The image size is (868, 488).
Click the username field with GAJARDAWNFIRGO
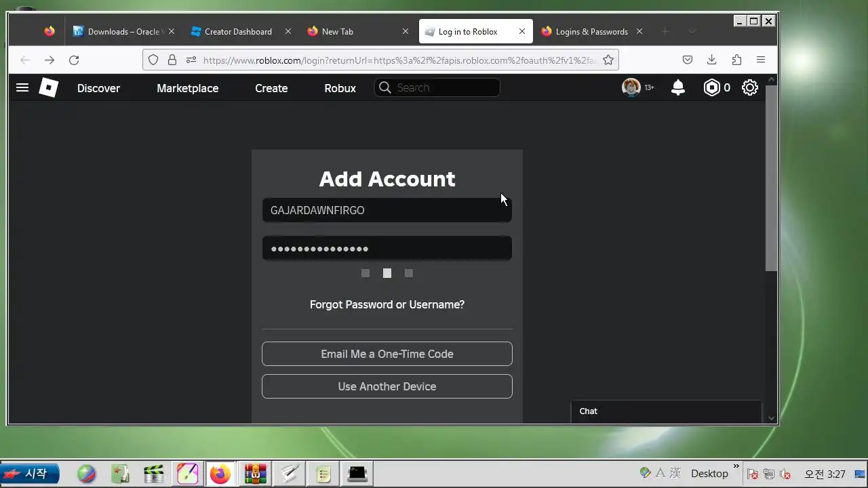[x=387, y=210]
